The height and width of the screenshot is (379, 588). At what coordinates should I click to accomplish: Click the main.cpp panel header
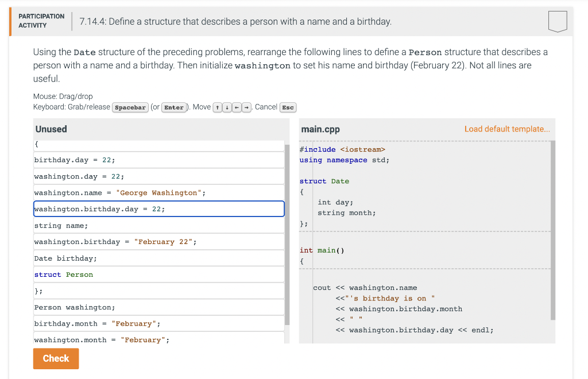pos(320,129)
